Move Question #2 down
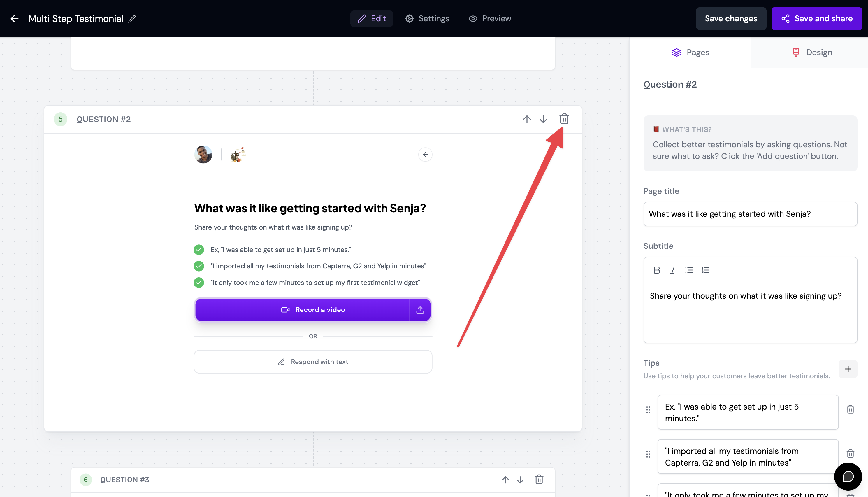This screenshot has height=497, width=868. [x=543, y=119]
